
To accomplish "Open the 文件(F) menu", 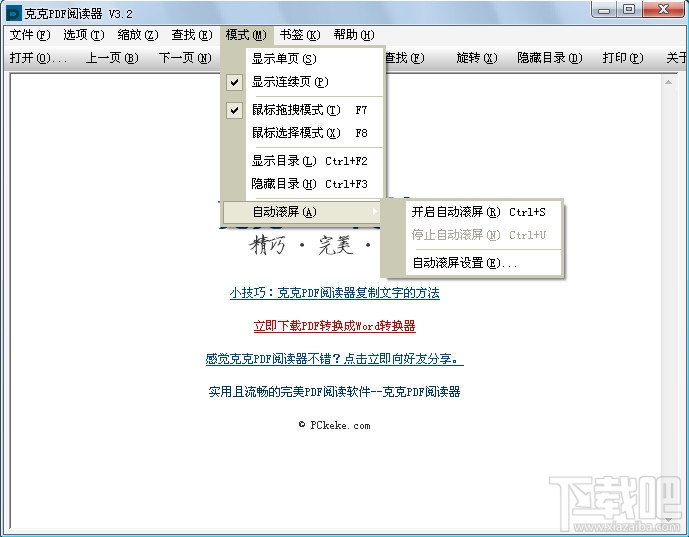I will (x=30, y=35).
